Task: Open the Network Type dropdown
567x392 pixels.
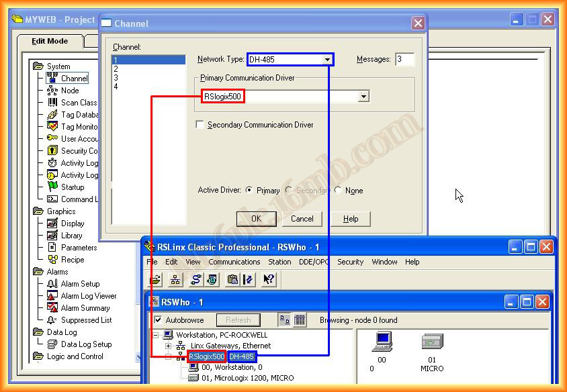Action: click(x=328, y=60)
